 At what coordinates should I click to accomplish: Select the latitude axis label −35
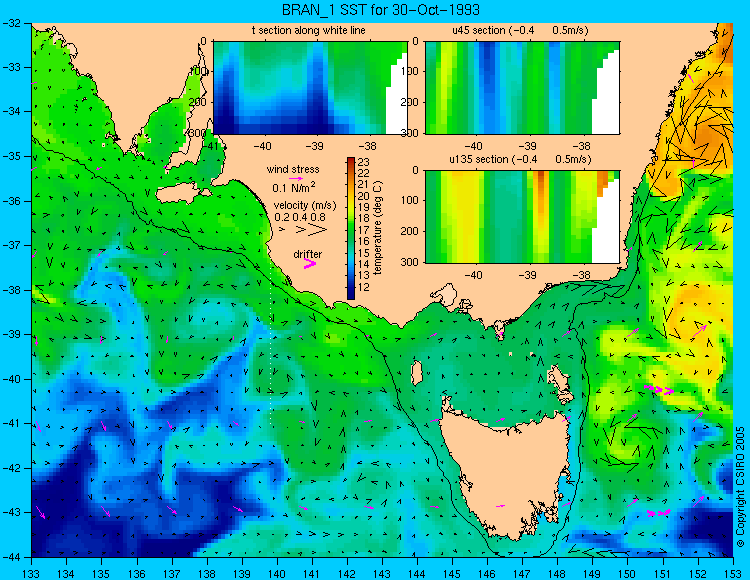click(11, 157)
